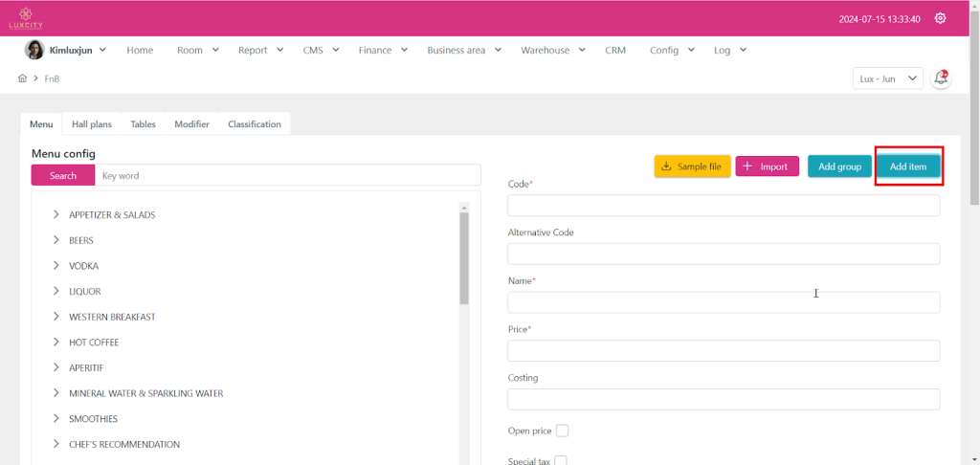The image size is (980, 465).
Task: Expand the APPETIZER & SALADS group
Action: pyautogui.click(x=56, y=215)
